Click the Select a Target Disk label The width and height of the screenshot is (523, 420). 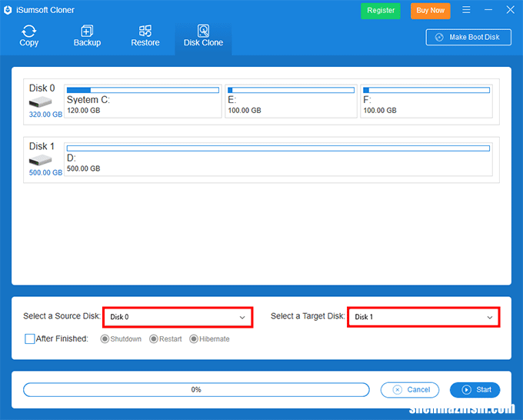click(x=308, y=316)
